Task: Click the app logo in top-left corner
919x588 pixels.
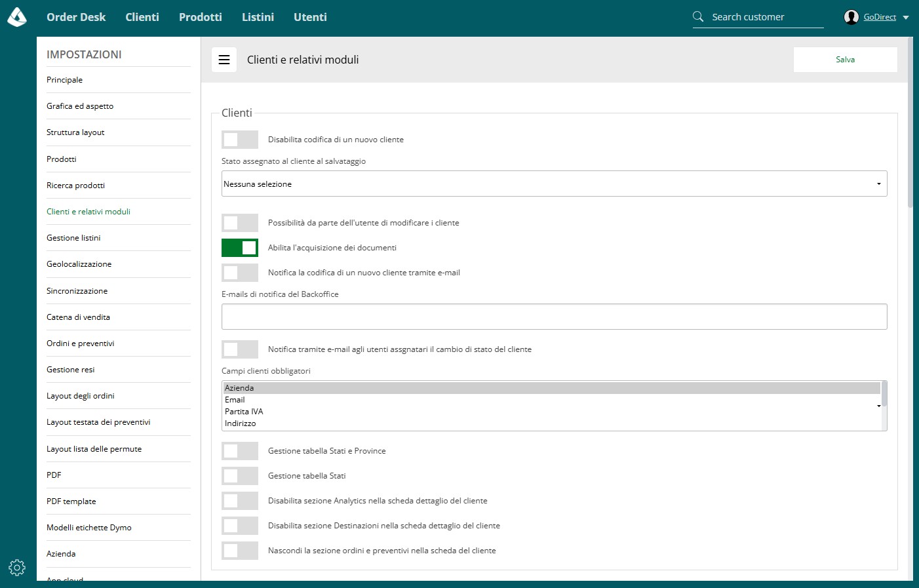Action: 17,17
